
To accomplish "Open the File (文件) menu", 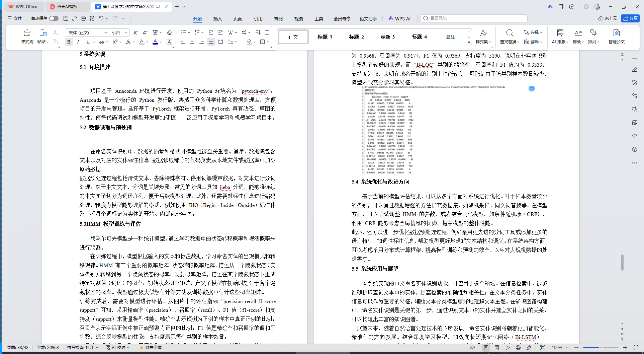I will tap(15, 18).
